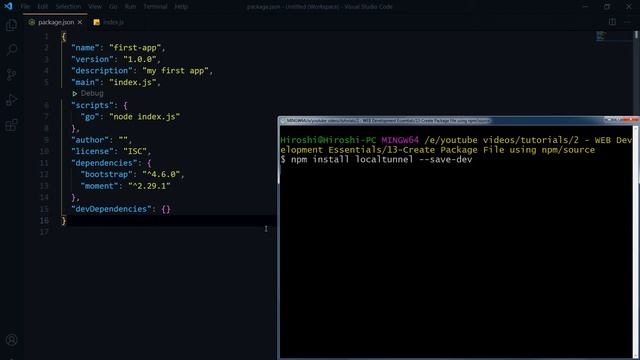
Task: Open the File menu
Action: 25,7
